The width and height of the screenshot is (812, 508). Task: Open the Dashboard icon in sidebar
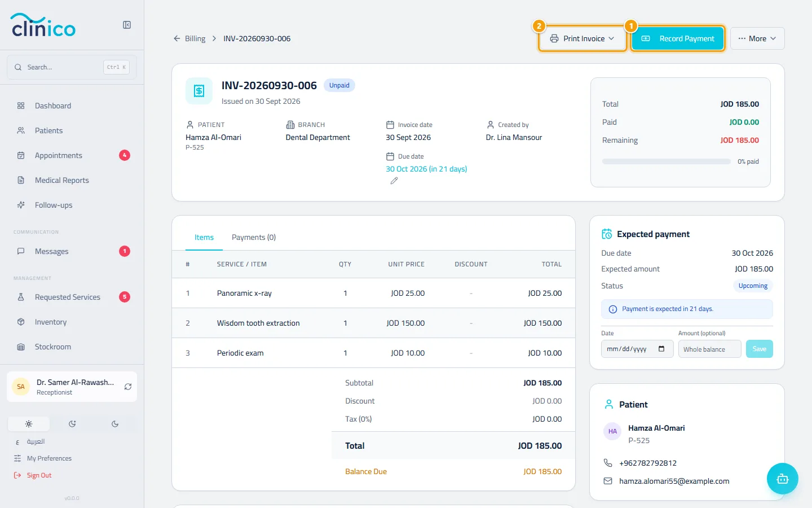pos(21,106)
